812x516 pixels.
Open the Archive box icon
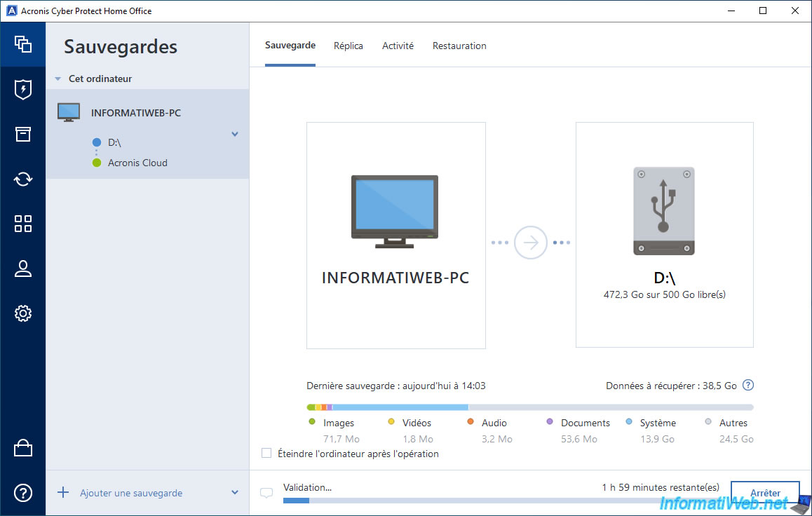(x=22, y=134)
